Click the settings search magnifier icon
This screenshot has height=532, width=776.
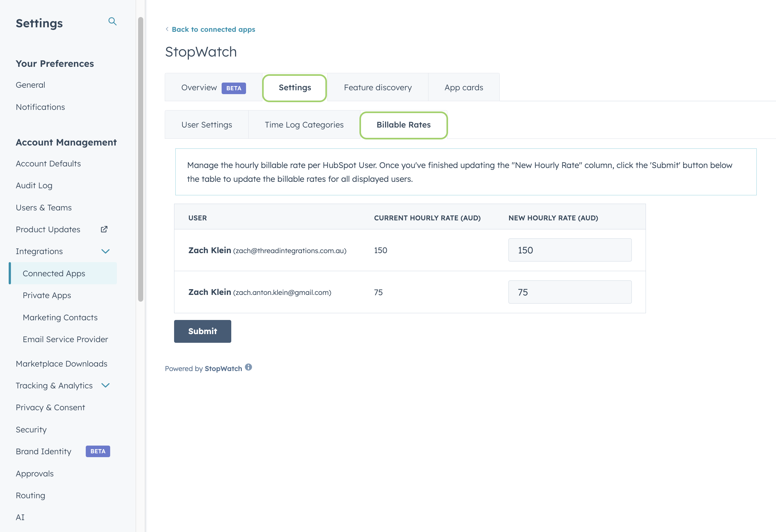pos(112,22)
